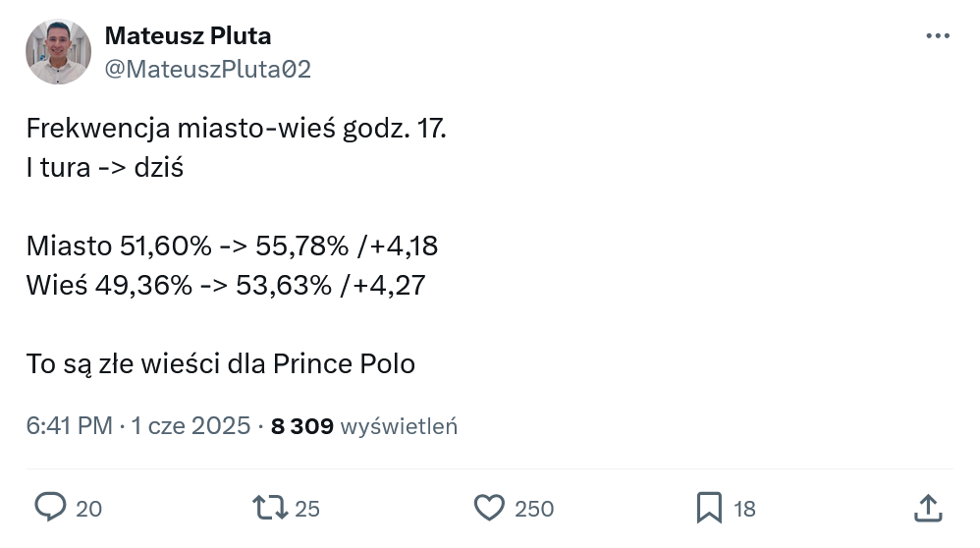Click the reply speech bubble icon
The image size is (980, 548).
pyautogui.click(x=50, y=507)
